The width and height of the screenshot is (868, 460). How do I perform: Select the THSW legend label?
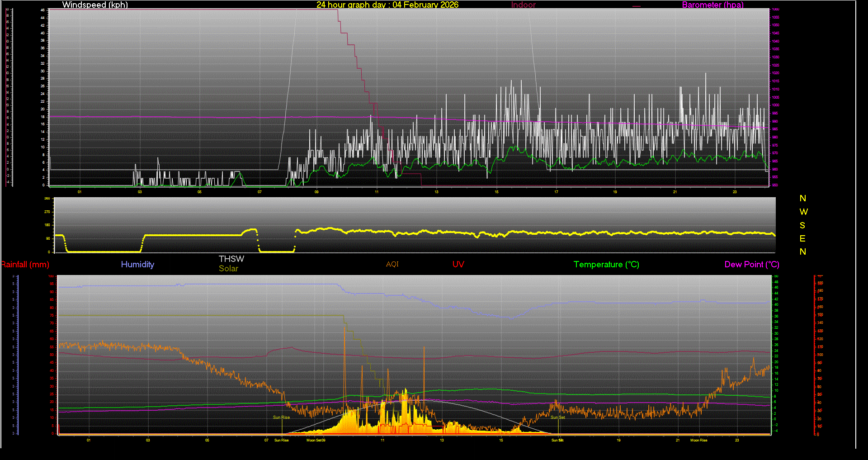click(231, 259)
